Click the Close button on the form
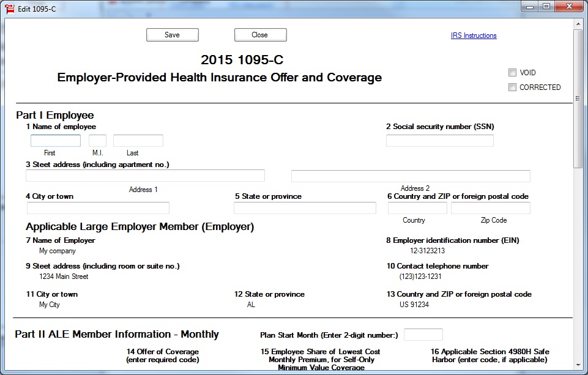The image size is (588, 375). [260, 35]
